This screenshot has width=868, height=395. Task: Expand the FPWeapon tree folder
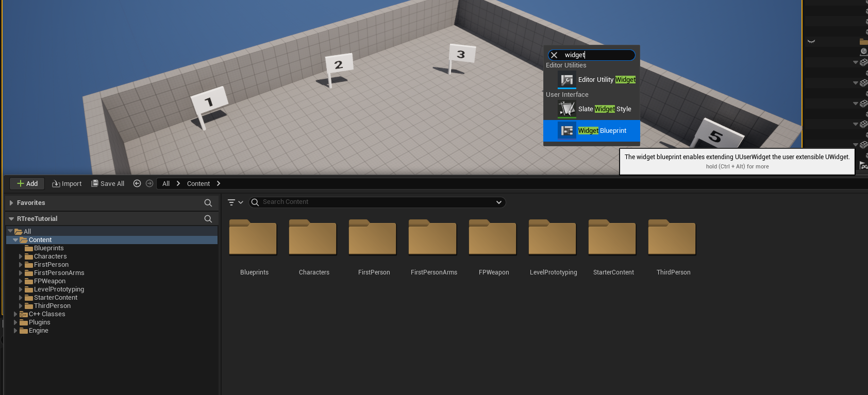pyautogui.click(x=21, y=281)
